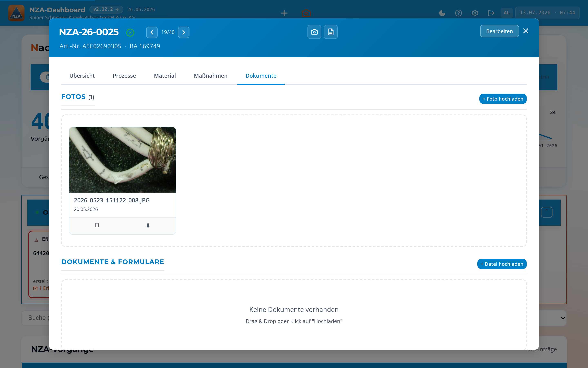Click the DOKUMENTE & FORMULARE heading
This screenshot has width=588, height=368.
[113, 262]
